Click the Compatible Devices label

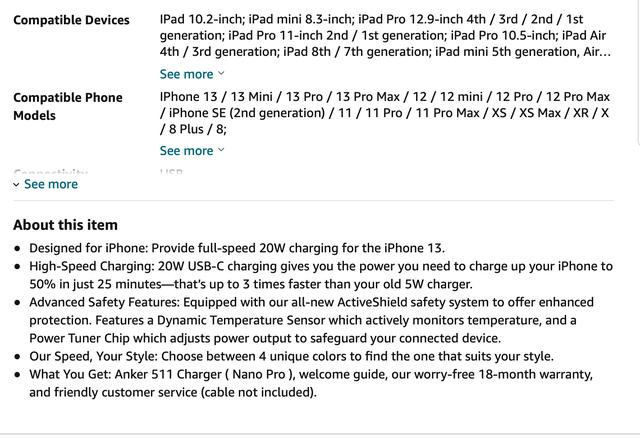71,20
